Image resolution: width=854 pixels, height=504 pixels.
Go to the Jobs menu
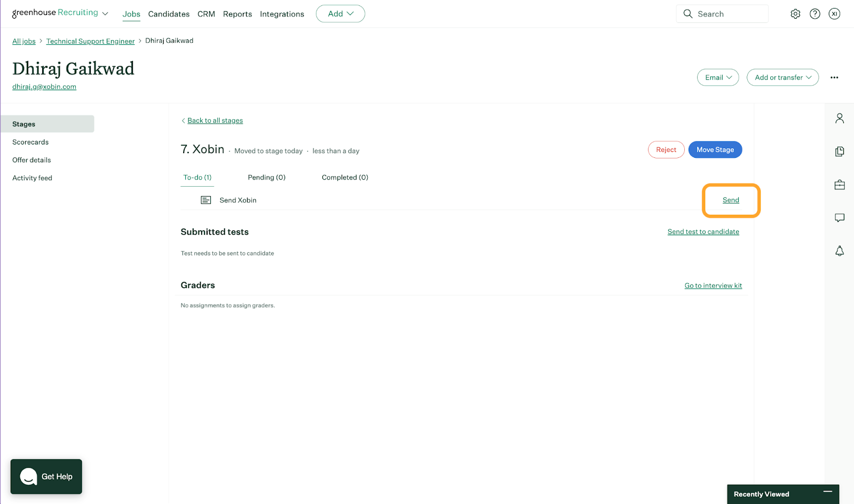pyautogui.click(x=131, y=14)
